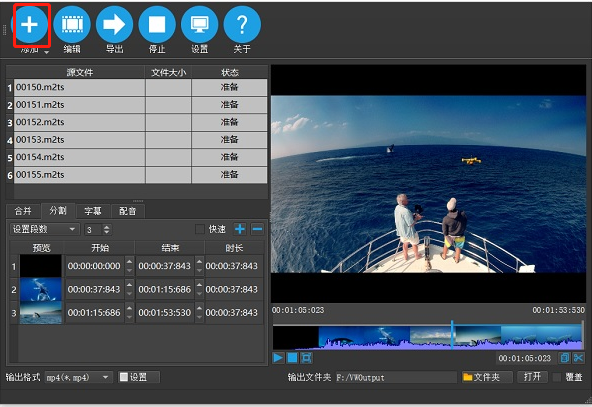This screenshot has height=407, width=592.
Task: Click the Folder (文件夹) button
Action: coord(487,377)
